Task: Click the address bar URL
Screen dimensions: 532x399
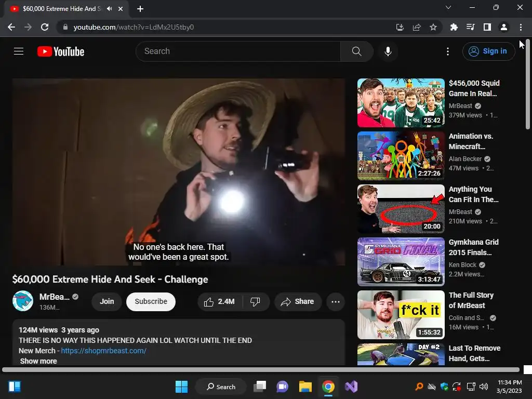Action: (134, 27)
